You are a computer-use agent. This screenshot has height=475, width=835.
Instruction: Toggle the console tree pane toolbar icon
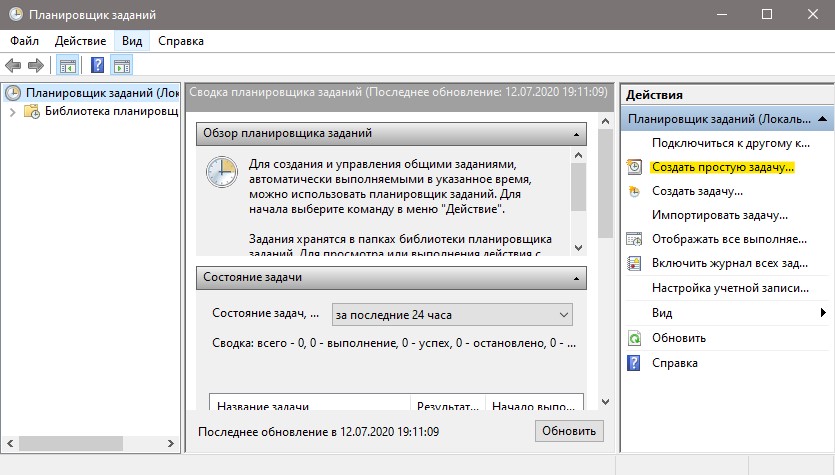click(x=68, y=66)
